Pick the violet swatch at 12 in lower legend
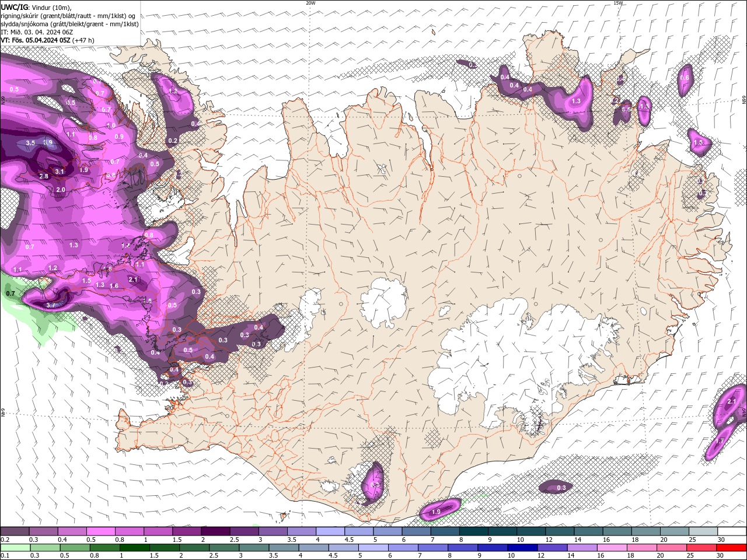Viewport: 747px width, 560px height. (552, 548)
